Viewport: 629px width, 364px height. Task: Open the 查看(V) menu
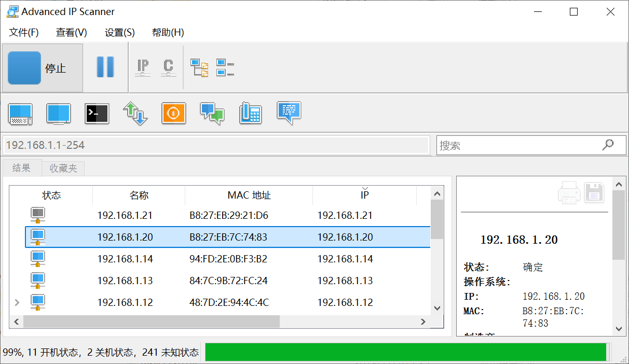72,33
